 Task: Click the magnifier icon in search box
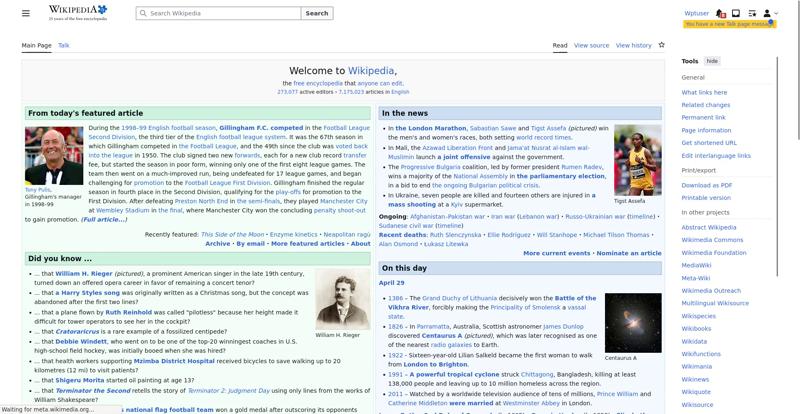(x=142, y=14)
